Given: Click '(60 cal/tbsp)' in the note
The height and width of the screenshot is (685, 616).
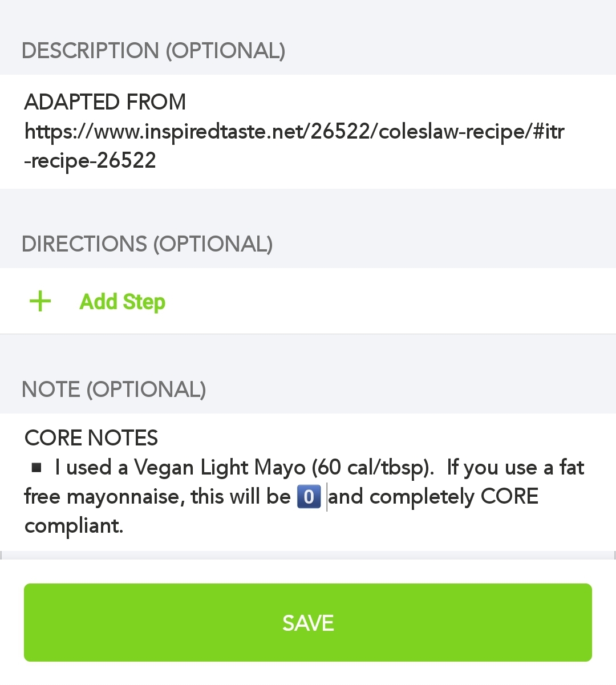Looking at the screenshot, I should (373, 468).
